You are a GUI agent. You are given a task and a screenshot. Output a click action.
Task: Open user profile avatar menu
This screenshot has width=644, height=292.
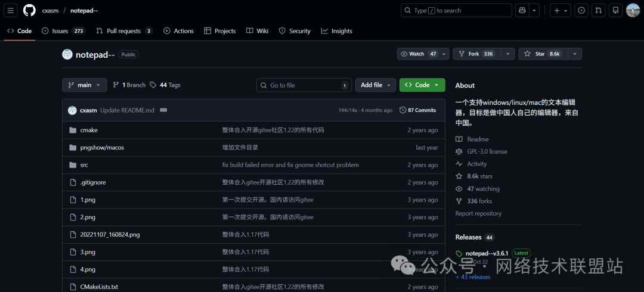[633, 11]
